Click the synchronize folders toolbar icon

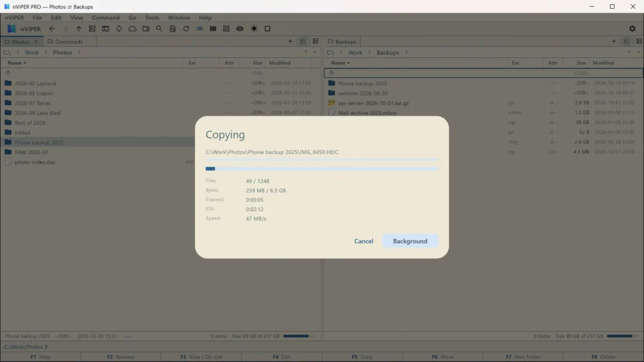[x=119, y=29]
